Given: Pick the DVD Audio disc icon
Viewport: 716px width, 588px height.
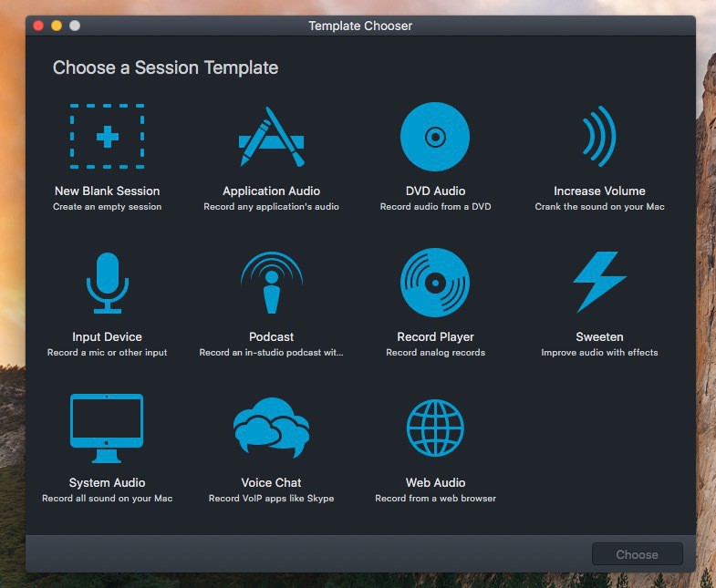Looking at the screenshot, I should (435, 137).
